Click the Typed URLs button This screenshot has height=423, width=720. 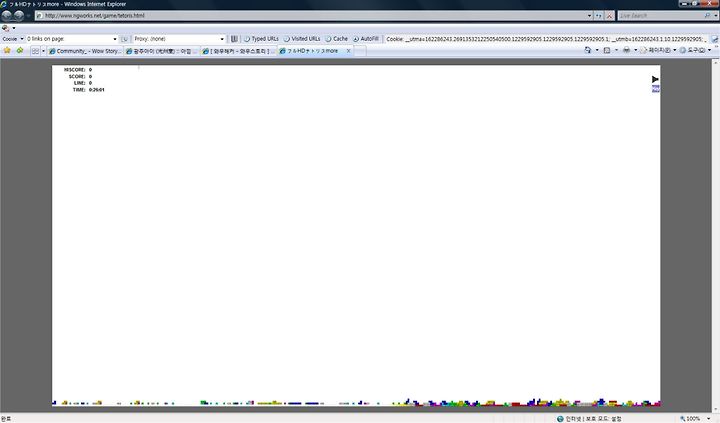click(x=261, y=39)
